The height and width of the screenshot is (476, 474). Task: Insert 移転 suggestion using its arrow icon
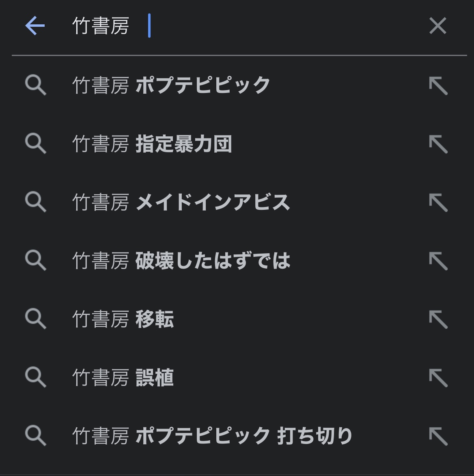(x=438, y=319)
